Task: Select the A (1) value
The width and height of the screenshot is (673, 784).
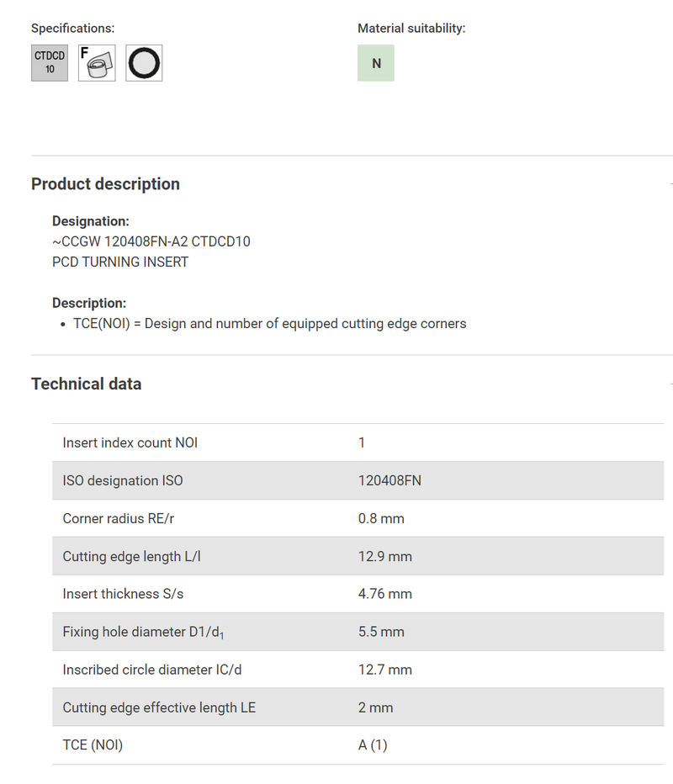Action: point(373,745)
